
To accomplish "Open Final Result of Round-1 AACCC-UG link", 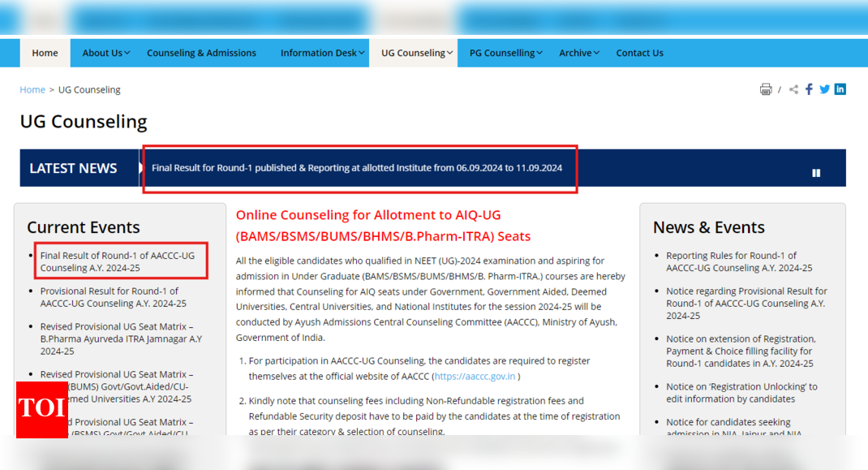I will [118, 261].
